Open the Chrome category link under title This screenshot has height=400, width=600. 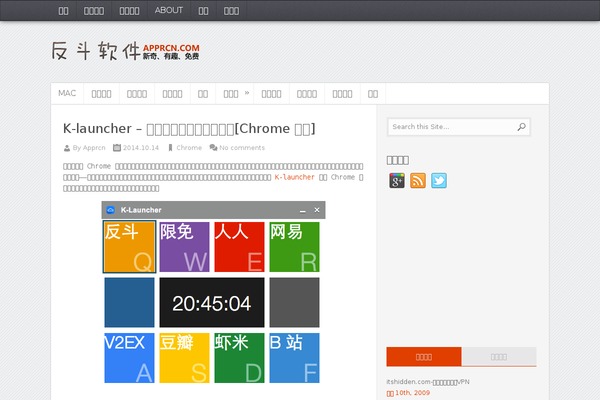[189, 148]
